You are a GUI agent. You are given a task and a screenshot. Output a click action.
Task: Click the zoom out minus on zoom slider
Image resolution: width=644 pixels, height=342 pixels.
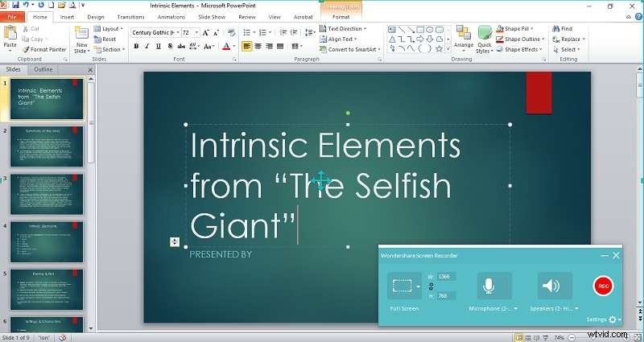572,337
